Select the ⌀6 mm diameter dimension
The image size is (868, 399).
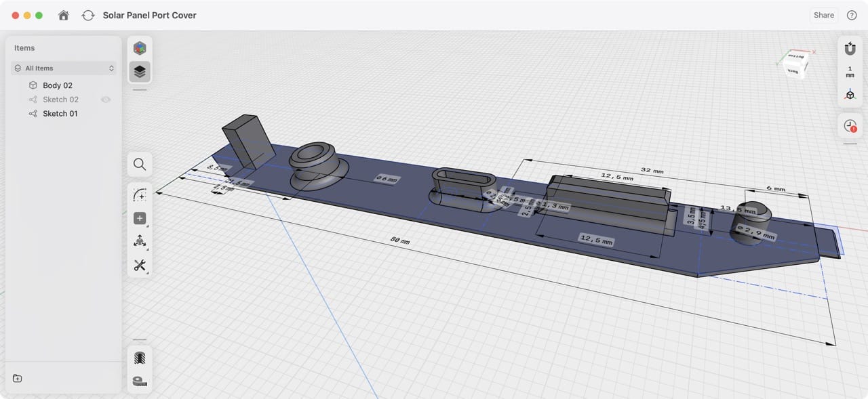pos(387,178)
